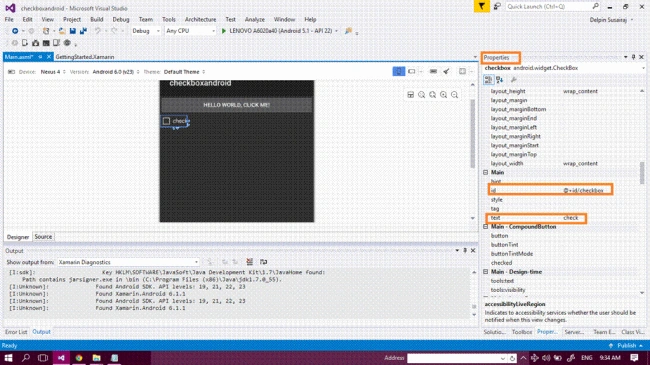This screenshot has height=365, width=650.
Task: Open Chrome from the taskbar
Action: [79, 358]
